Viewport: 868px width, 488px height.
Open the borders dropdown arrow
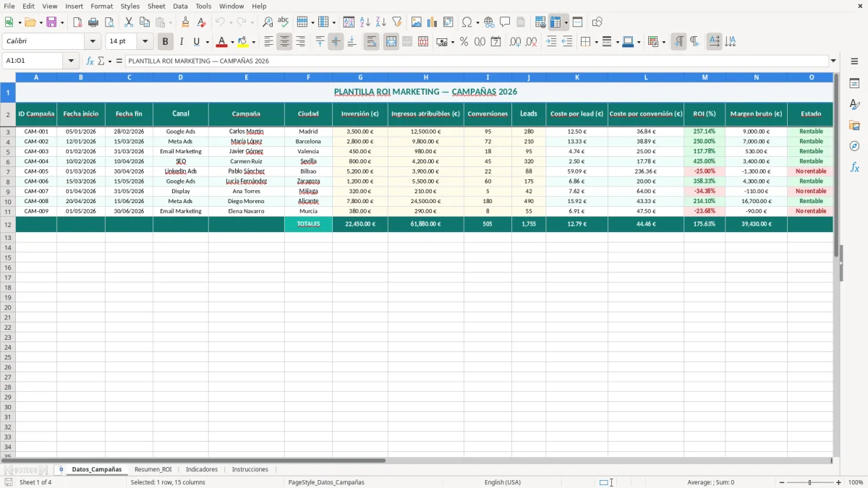(x=596, y=42)
